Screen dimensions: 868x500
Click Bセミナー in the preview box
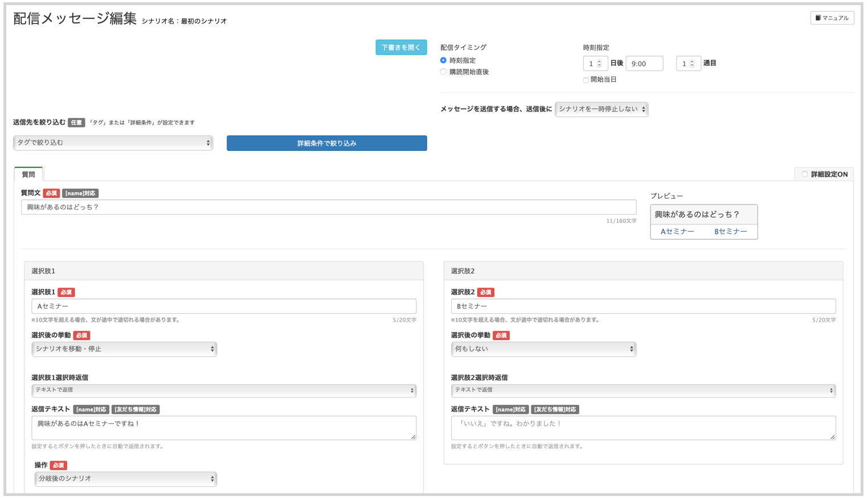[x=731, y=232]
